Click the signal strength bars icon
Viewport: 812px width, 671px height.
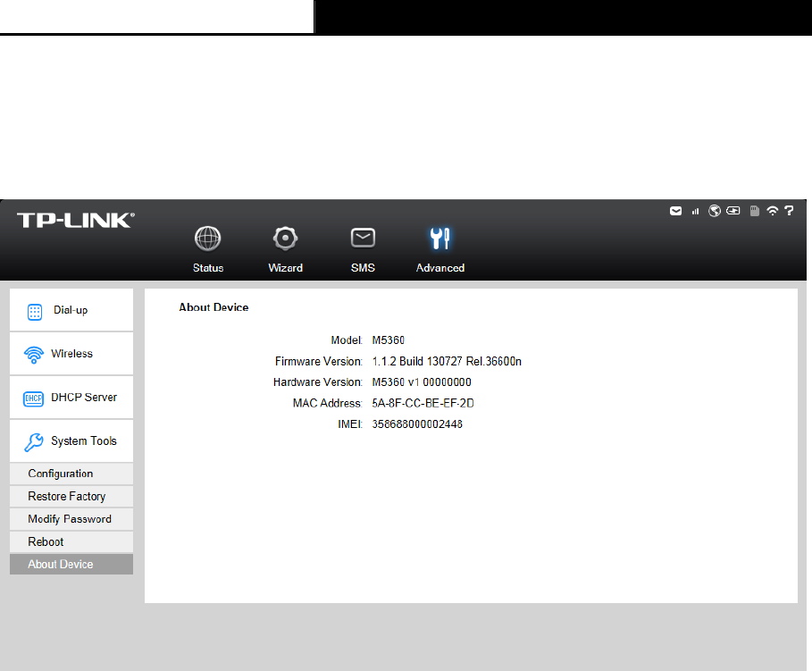[696, 212]
